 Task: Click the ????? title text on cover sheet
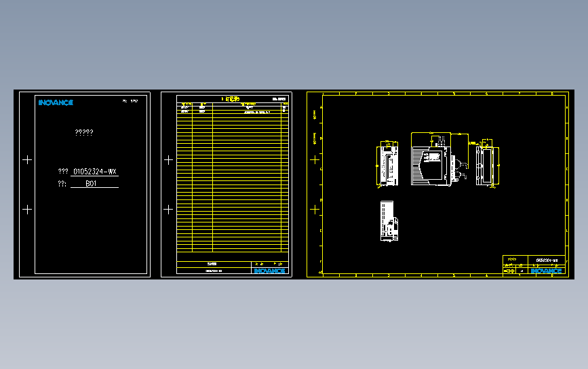[x=84, y=132]
